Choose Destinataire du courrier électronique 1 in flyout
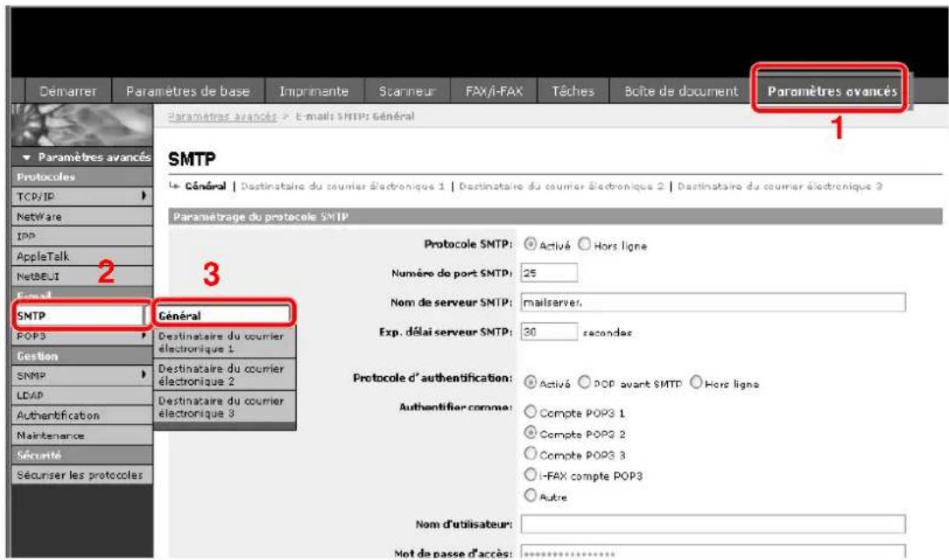949x560 pixels. click(x=224, y=342)
